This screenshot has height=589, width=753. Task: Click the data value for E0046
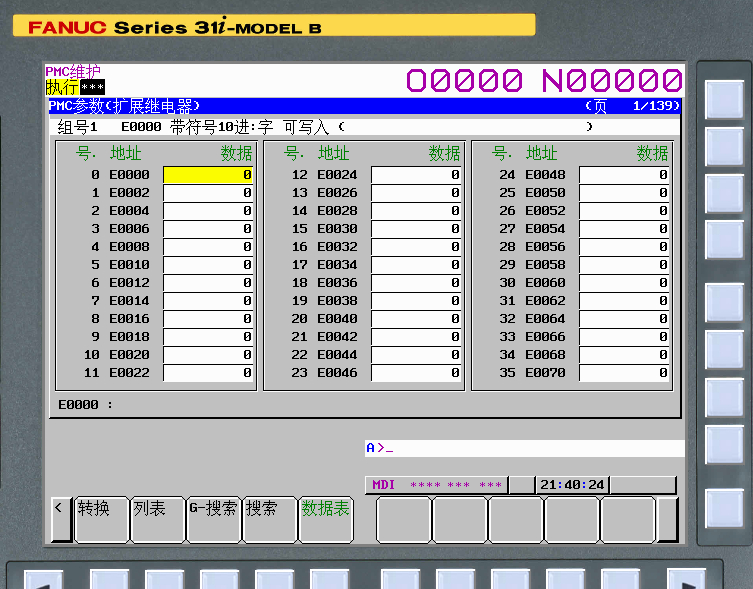point(416,373)
